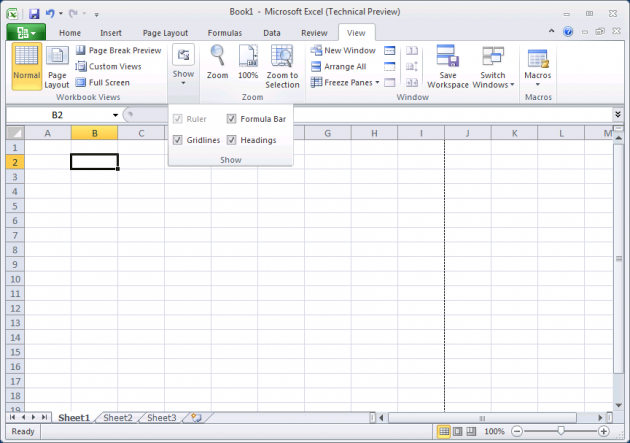Select the Normal workbook view
The image size is (630, 443).
tap(27, 67)
